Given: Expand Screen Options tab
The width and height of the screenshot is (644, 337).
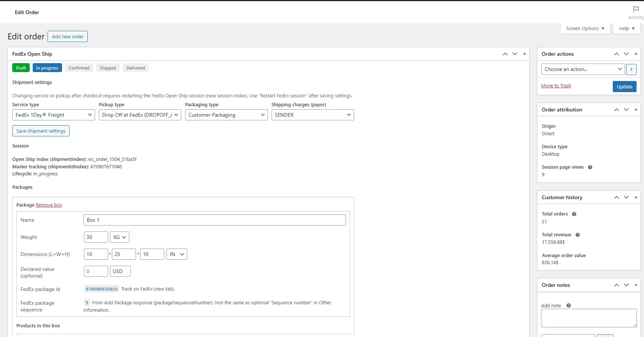Looking at the screenshot, I should 585,29.
